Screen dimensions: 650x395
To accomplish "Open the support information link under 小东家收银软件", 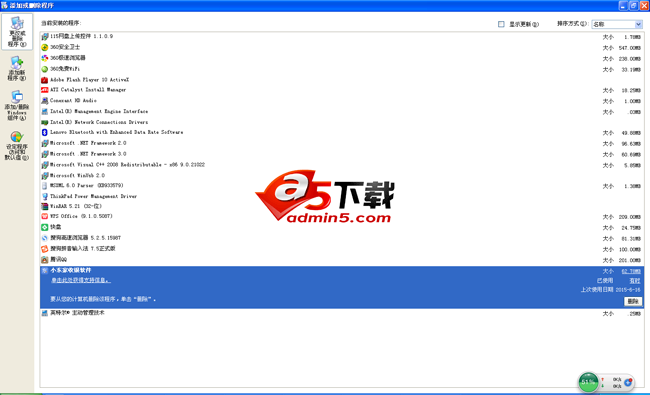I will 81,281.
